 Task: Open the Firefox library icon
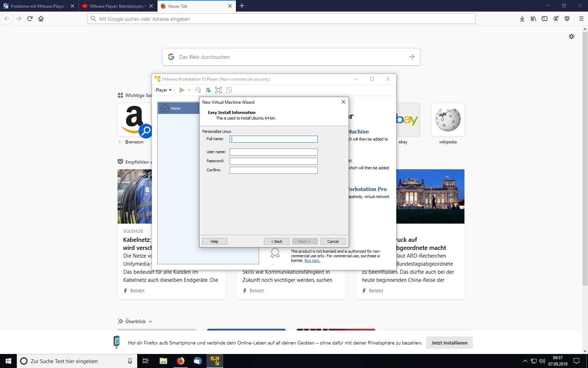click(x=533, y=19)
